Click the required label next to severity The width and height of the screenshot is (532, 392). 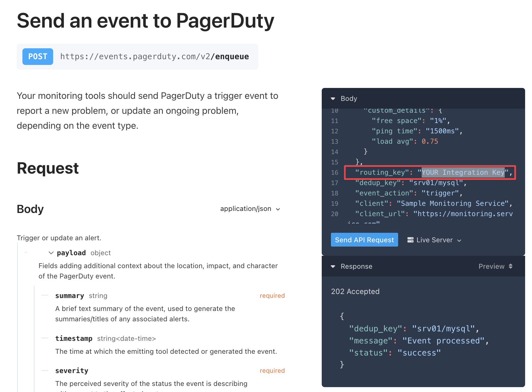click(x=272, y=371)
